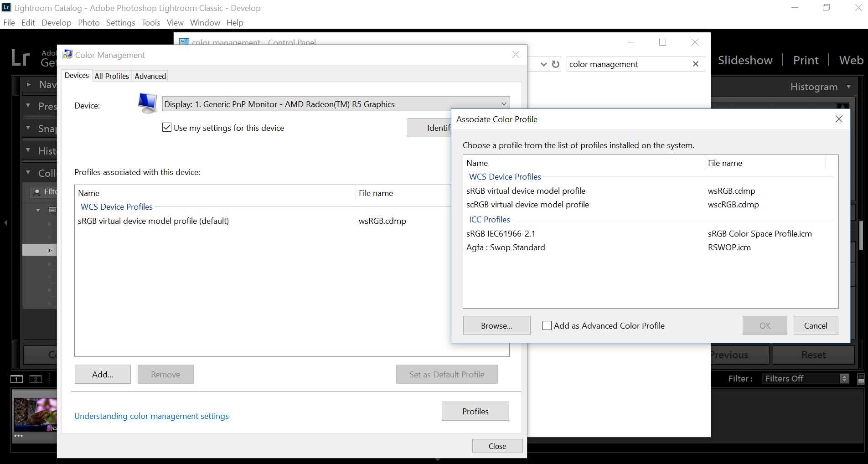Toggle the filter switch beside Filters Off
The width and height of the screenshot is (868, 464).
pos(861,379)
